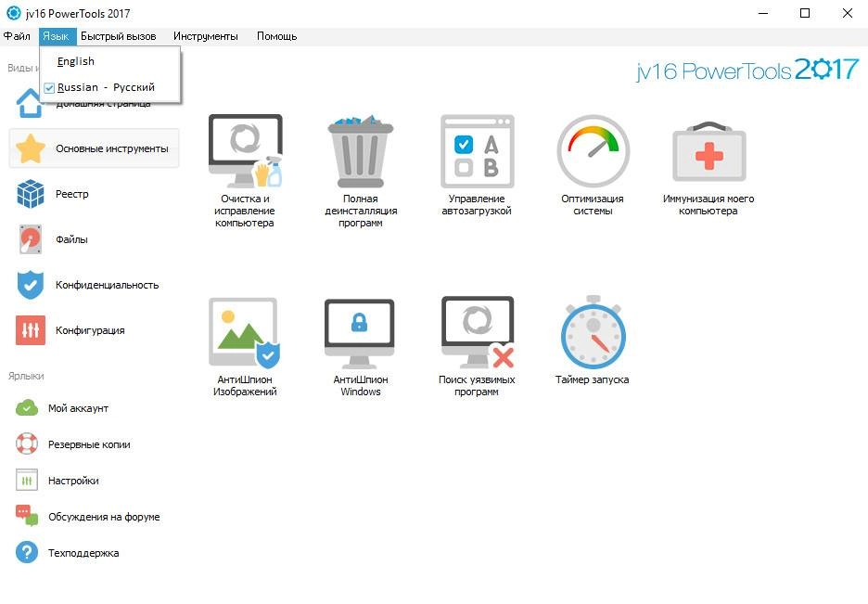This screenshot has width=868, height=604.
Task: Open the Техподдержка shortcut label
Action: pyautogui.click(x=83, y=553)
